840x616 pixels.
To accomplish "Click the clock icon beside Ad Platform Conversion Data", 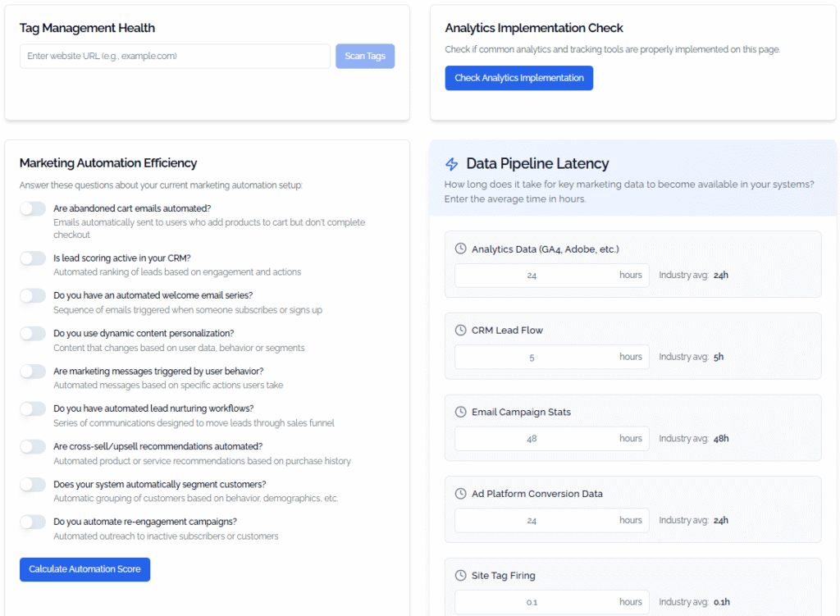I will click(460, 493).
